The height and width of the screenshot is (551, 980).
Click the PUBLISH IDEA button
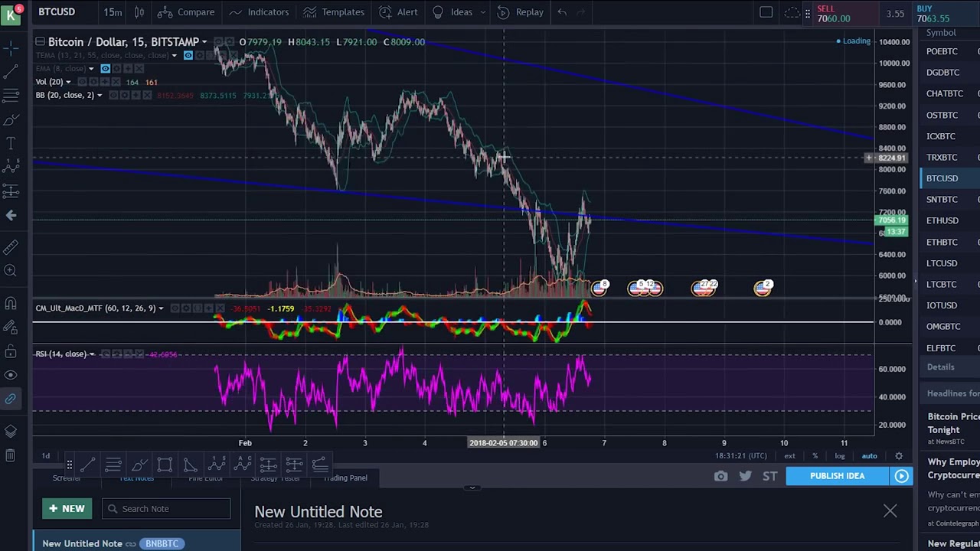tap(837, 476)
